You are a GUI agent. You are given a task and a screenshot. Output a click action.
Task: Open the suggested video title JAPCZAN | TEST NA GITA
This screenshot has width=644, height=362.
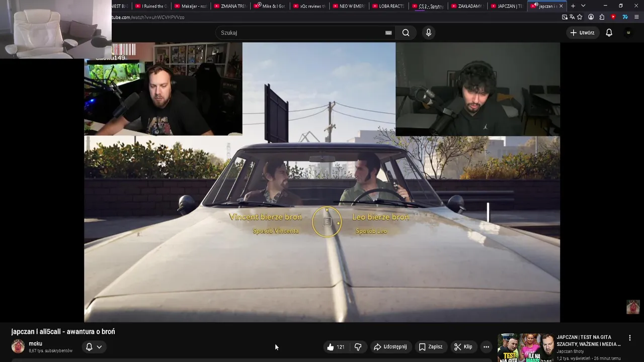coord(589,340)
